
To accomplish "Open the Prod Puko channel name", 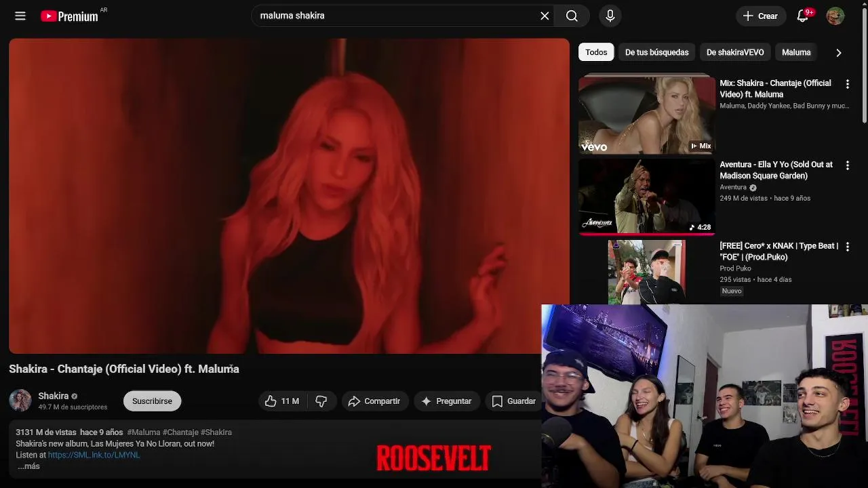I will (735, 268).
